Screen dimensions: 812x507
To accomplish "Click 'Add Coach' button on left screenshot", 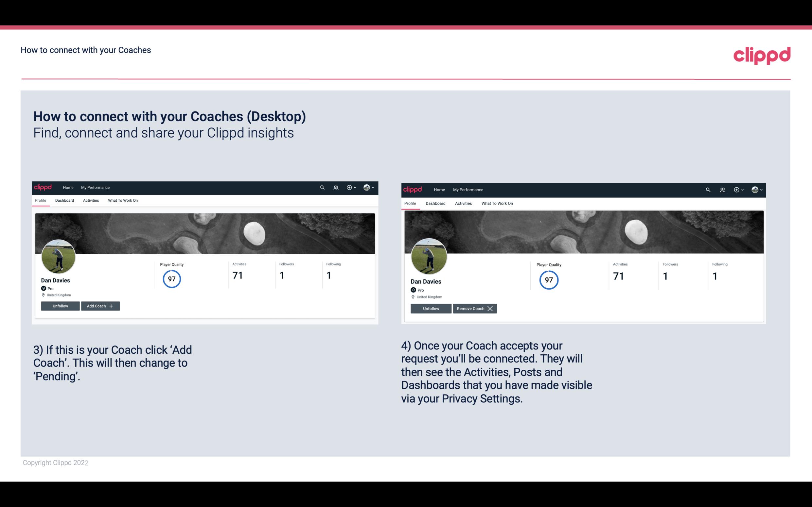I will tap(99, 306).
